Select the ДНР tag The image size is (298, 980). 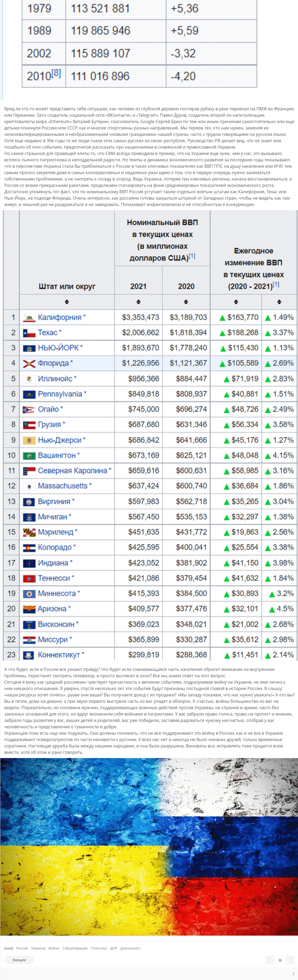113,948
